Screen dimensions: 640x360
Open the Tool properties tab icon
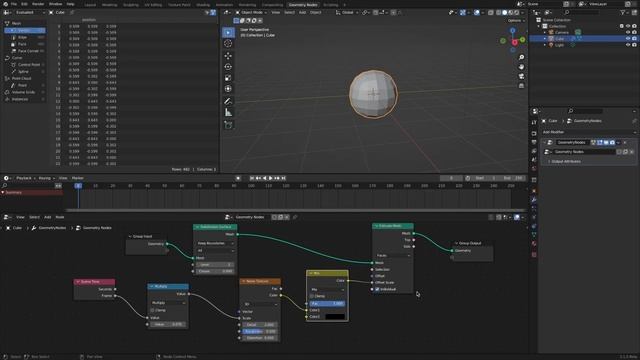[534, 122]
